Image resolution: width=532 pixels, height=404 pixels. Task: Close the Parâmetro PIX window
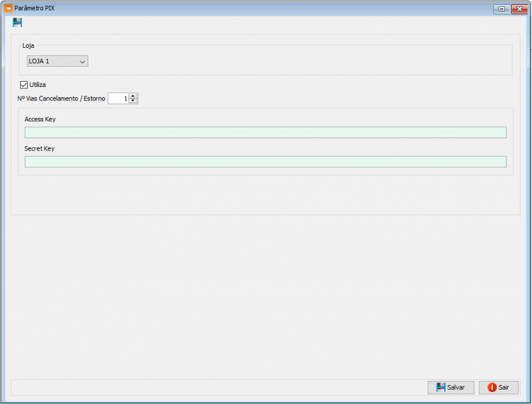(519, 9)
